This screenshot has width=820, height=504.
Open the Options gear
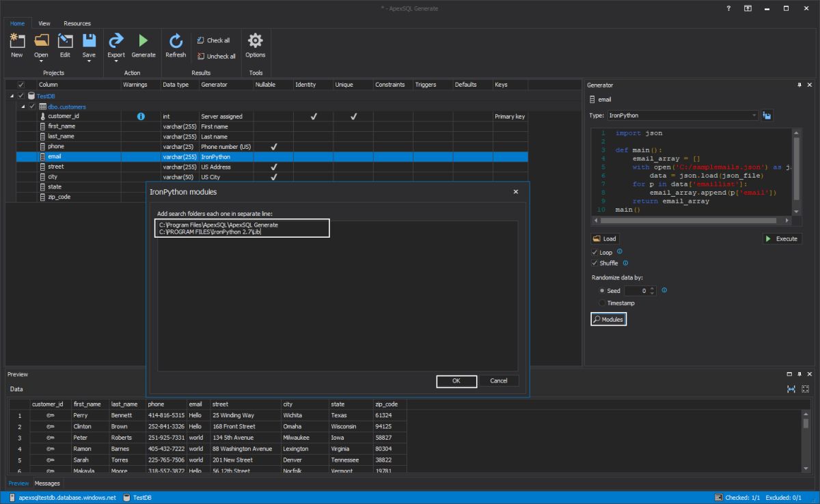255,40
